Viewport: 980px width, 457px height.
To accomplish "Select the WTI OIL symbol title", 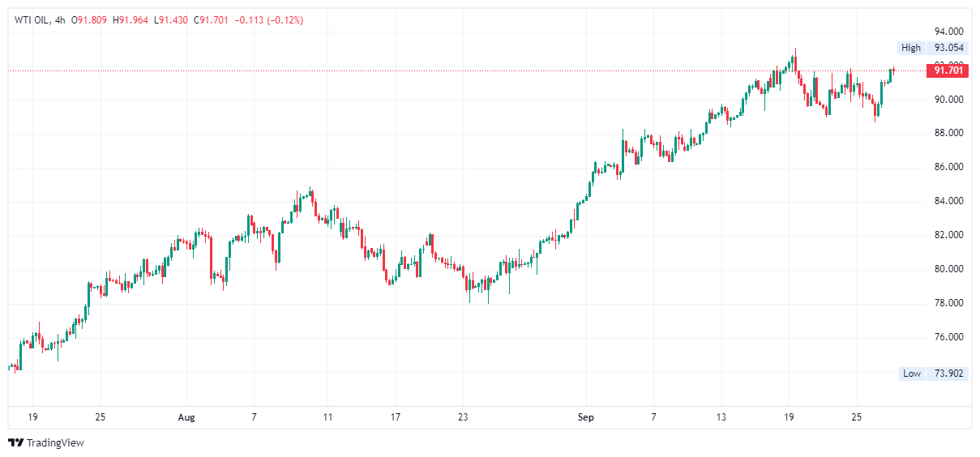I will coord(32,20).
